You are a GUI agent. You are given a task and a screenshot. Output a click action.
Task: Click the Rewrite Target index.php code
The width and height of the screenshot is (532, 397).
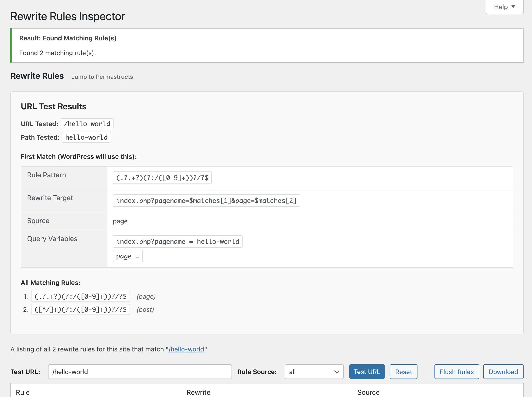[206, 201]
